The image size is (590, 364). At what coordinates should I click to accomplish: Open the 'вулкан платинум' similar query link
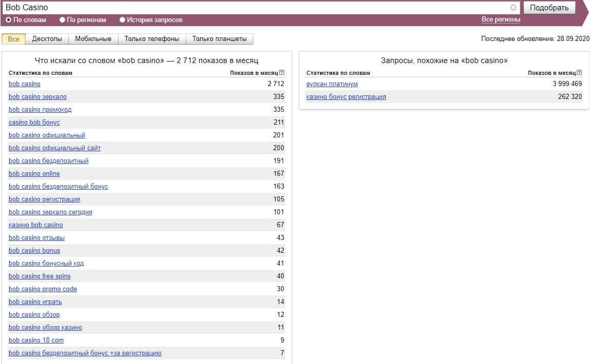[x=332, y=84]
